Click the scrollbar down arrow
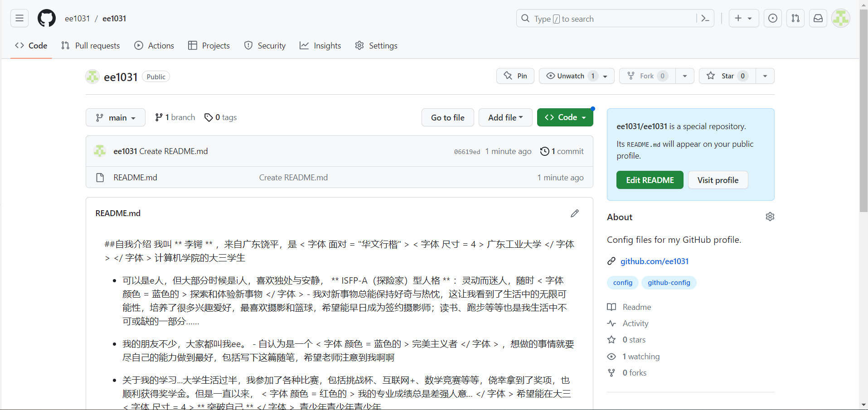Screen dimensions: 868x410 click(x=863, y=405)
